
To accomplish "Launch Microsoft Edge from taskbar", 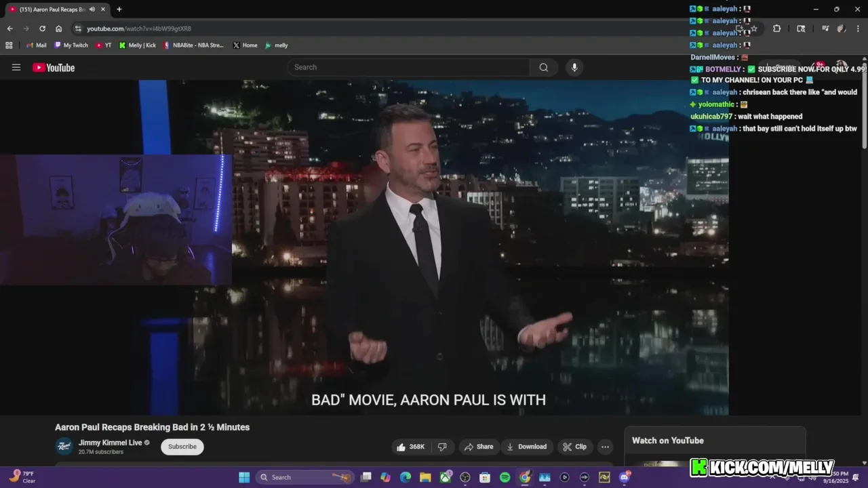I will [406, 477].
